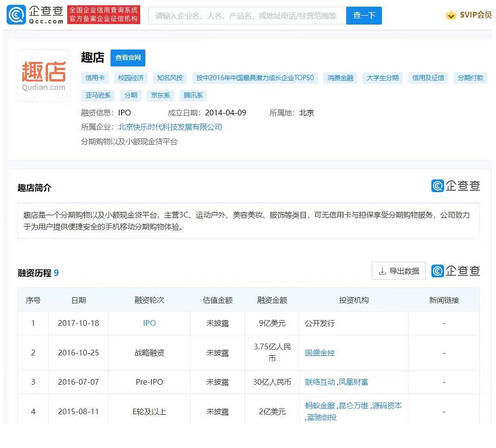The height and width of the screenshot is (448, 496).
Task: Select the Pre-IPO round cell
Action: [x=149, y=382]
